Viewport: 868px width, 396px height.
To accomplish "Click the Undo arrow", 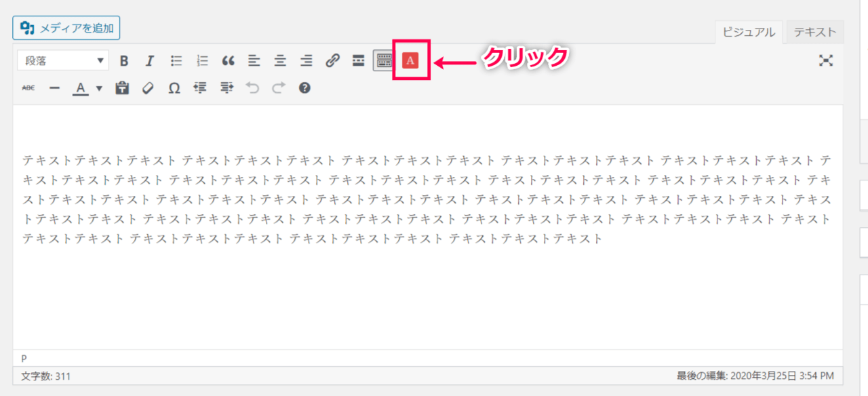I will (252, 87).
